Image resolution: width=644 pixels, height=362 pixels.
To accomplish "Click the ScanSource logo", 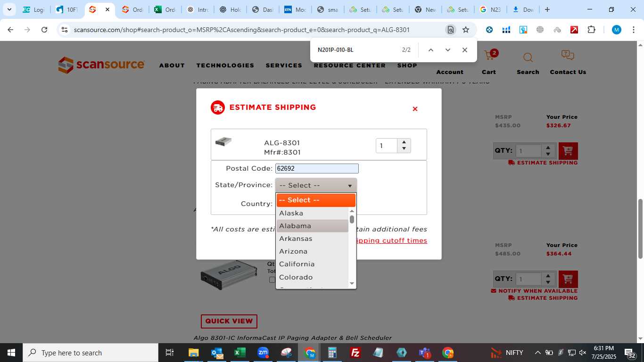I will [101, 65].
